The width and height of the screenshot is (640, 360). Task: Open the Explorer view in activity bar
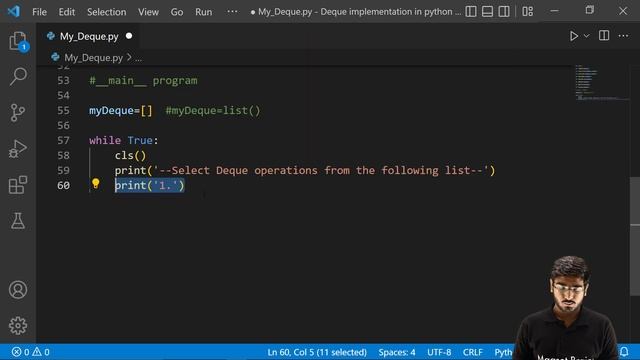point(18,41)
